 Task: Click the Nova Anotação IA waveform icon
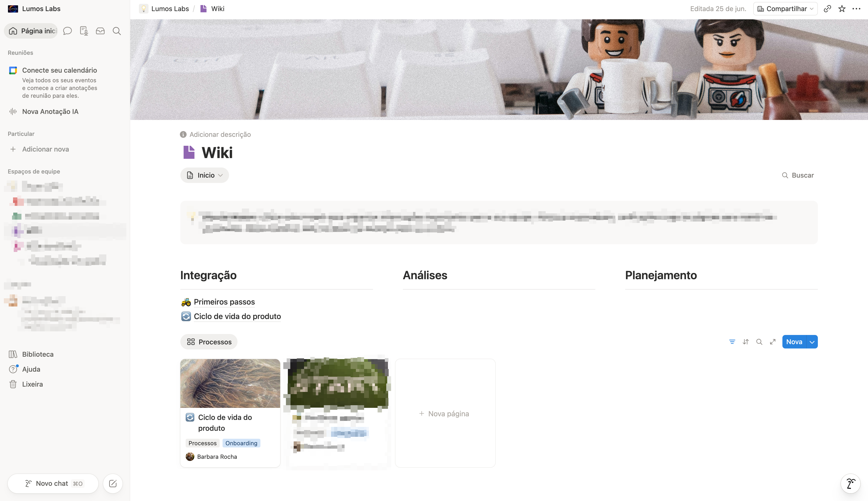pyautogui.click(x=13, y=111)
